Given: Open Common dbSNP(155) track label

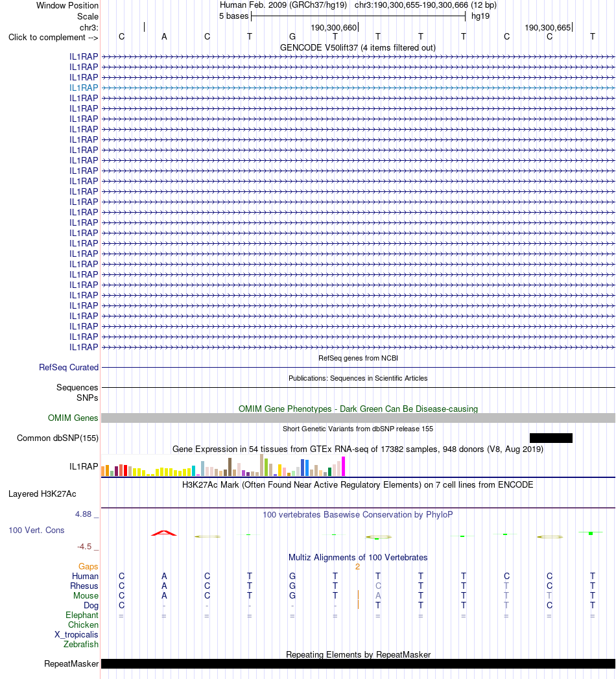Looking at the screenshot, I should [58, 438].
